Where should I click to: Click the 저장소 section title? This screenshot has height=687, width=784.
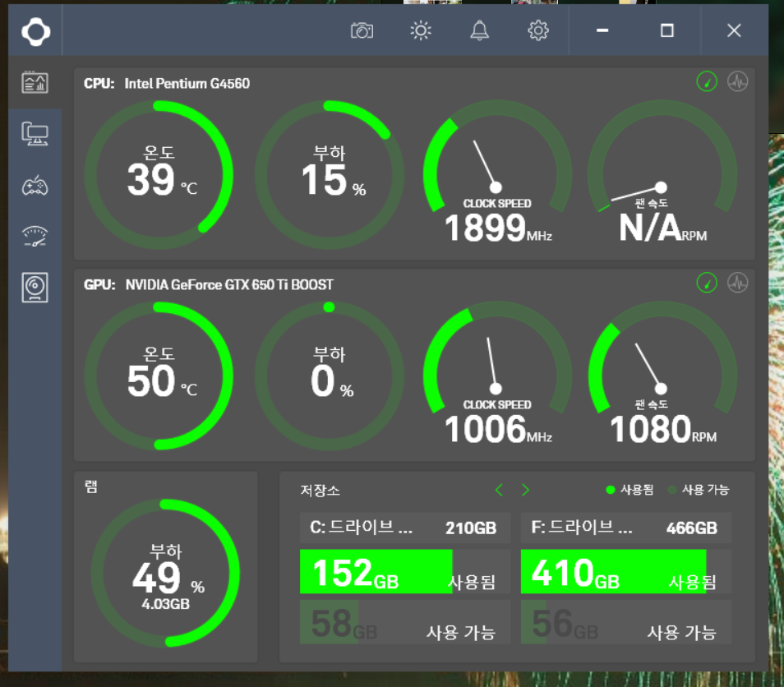(320, 490)
